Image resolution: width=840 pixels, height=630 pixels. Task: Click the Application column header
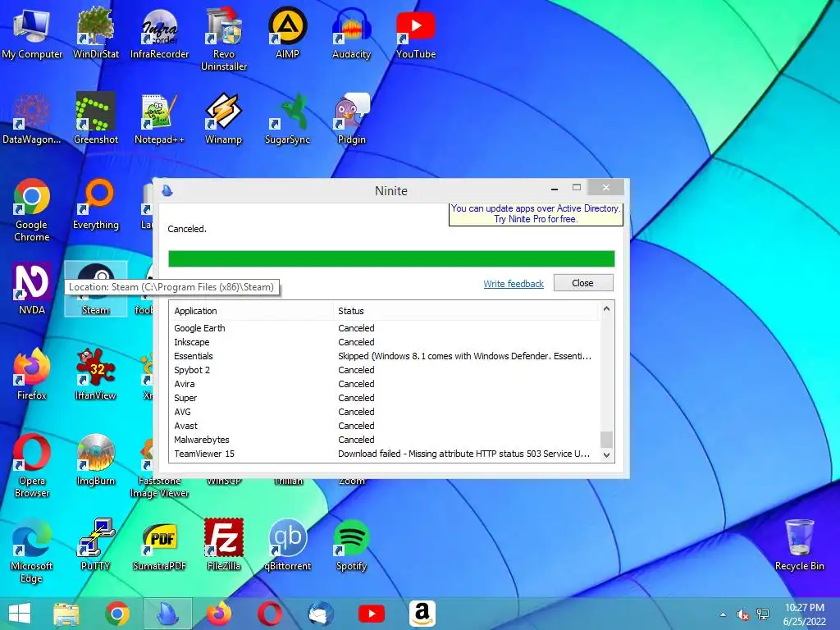coord(251,311)
